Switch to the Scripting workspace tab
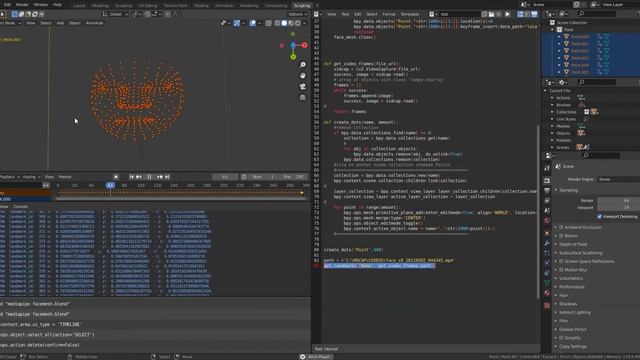640x360 pixels. click(x=302, y=6)
